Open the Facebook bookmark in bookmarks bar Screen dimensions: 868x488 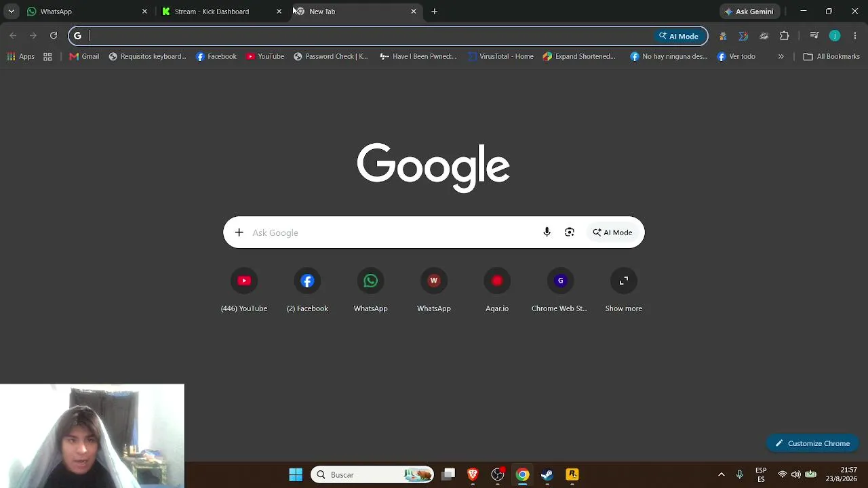coord(216,56)
